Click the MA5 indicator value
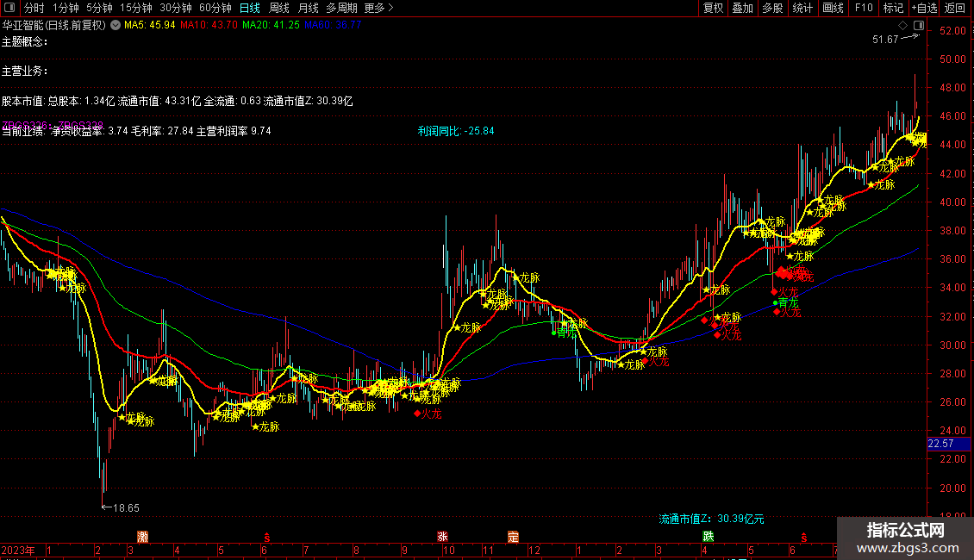974x560 pixels. [150, 25]
